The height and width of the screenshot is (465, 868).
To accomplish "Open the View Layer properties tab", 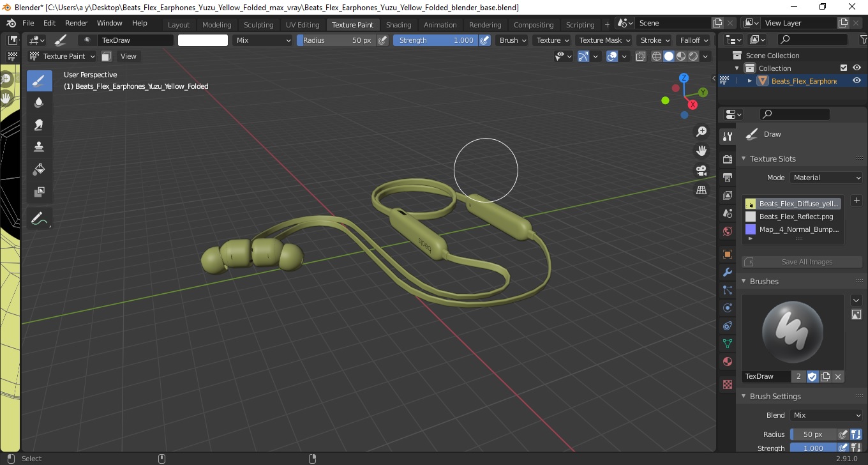I will [x=727, y=195].
